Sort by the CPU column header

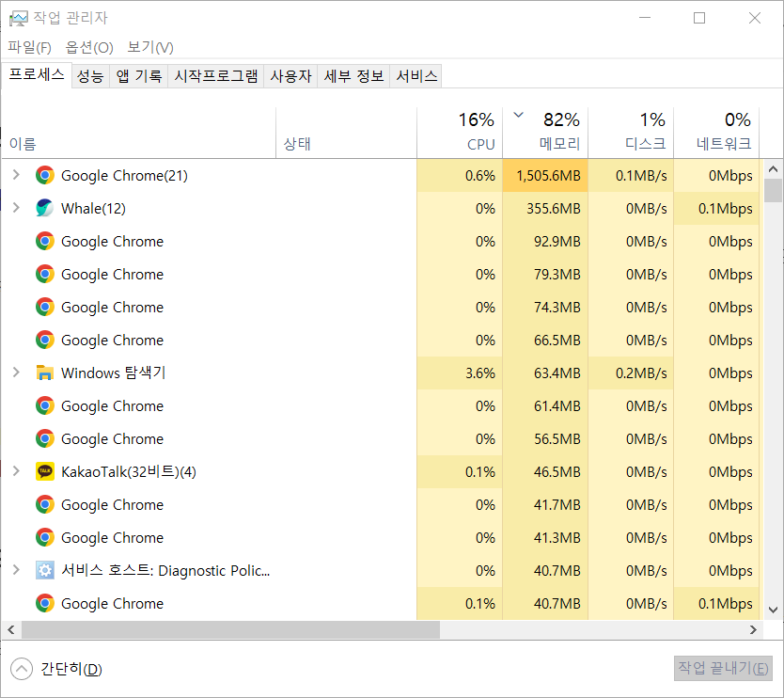460,133
